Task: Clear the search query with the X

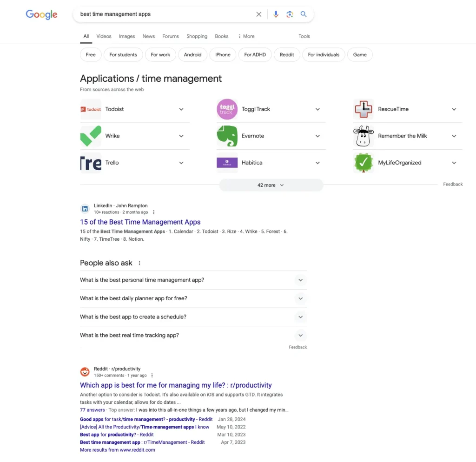Action: point(258,14)
